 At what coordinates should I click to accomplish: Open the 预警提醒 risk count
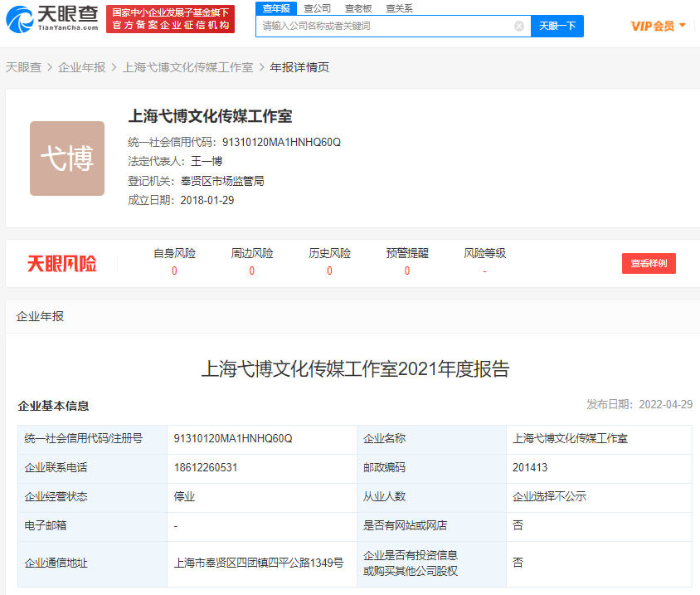tap(406, 271)
